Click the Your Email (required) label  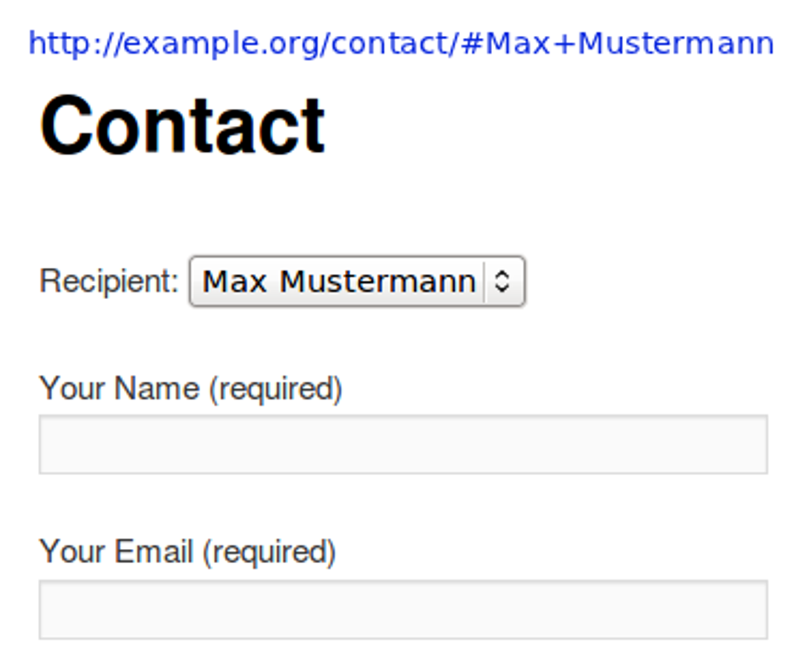188,552
